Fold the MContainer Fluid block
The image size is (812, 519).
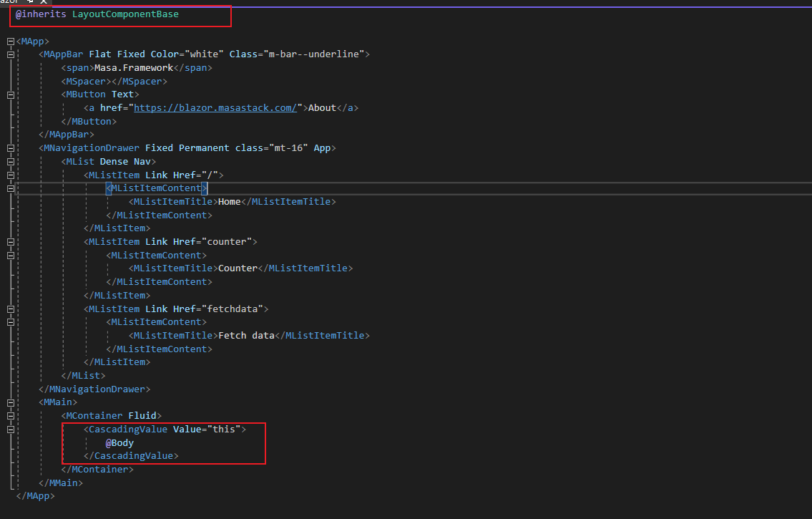click(11, 416)
